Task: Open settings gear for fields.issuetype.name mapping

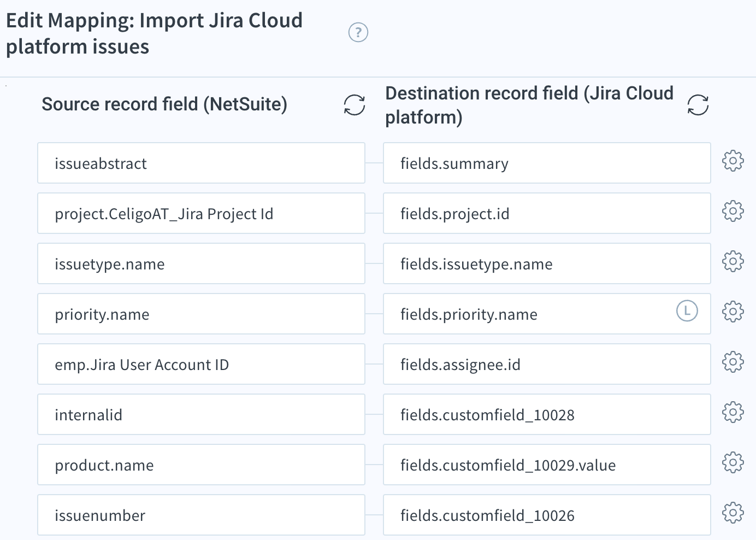Action: 733,261
